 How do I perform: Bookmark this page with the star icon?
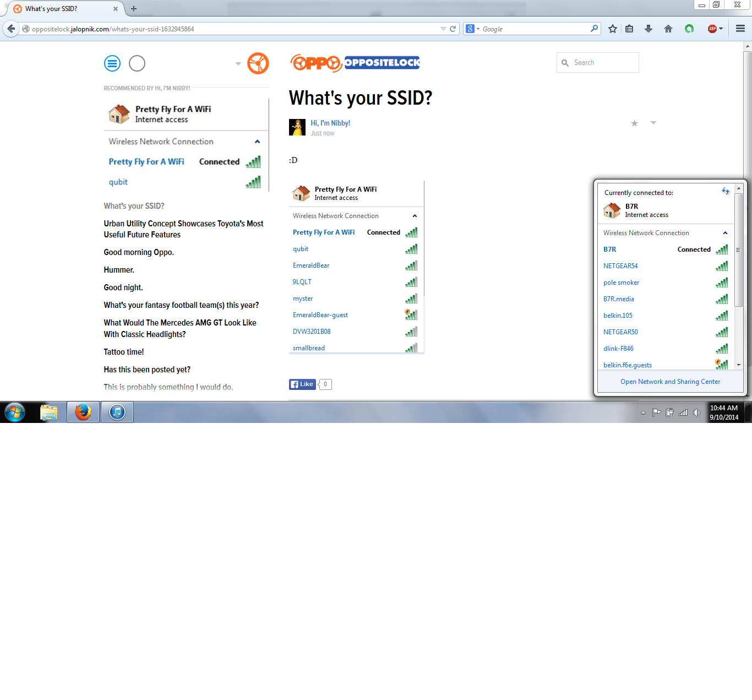click(x=612, y=29)
